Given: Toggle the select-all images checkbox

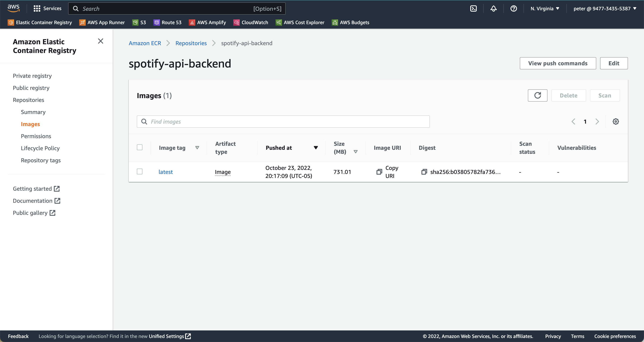Looking at the screenshot, I should pyautogui.click(x=140, y=147).
